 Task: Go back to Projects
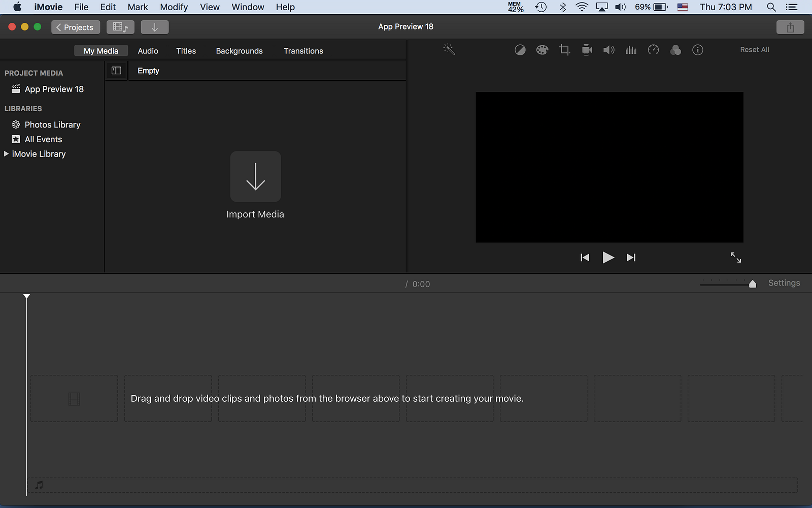click(x=75, y=27)
